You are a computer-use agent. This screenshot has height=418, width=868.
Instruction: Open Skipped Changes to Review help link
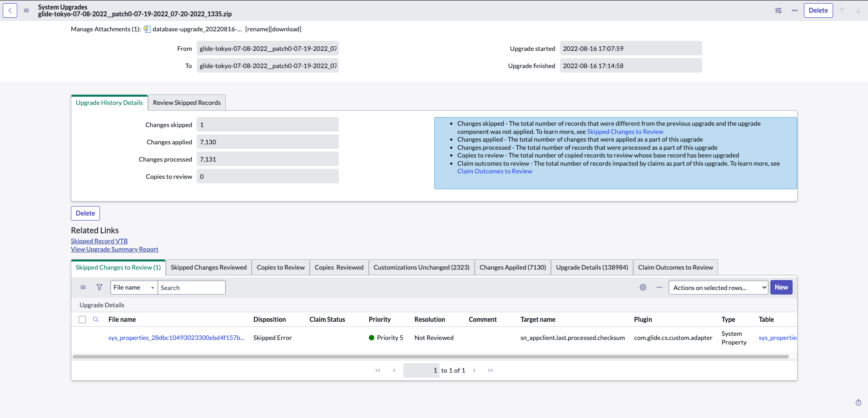click(625, 132)
